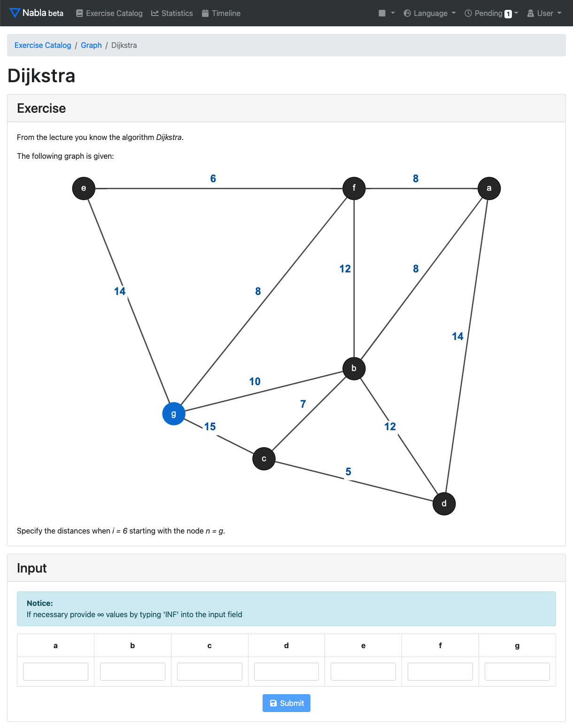Open the Pending dropdown caret
Image resolution: width=573 pixels, height=728 pixels.
pyautogui.click(x=516, y=13)
